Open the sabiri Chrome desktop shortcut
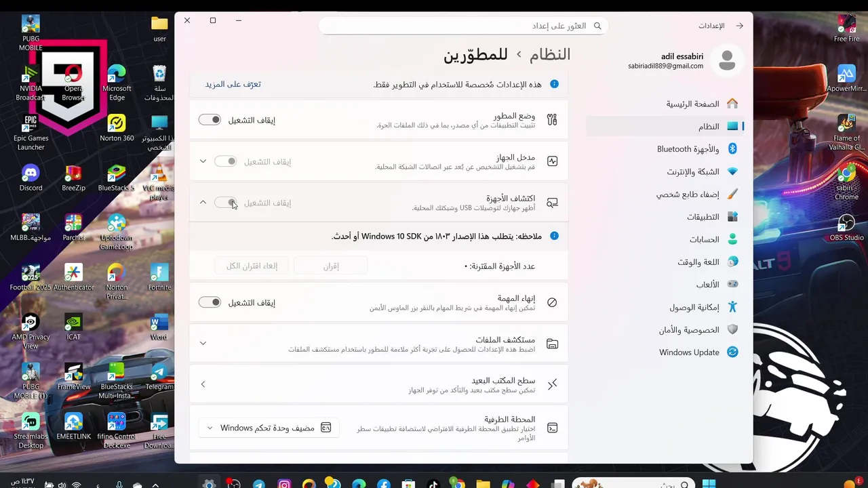 coord(846,182)
